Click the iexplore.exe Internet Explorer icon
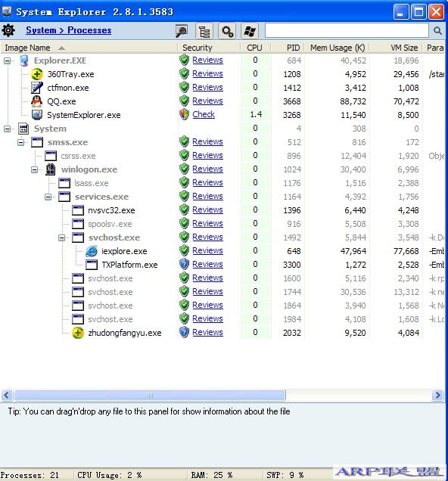Screen dimensions: 448x481 coord(92,251)
